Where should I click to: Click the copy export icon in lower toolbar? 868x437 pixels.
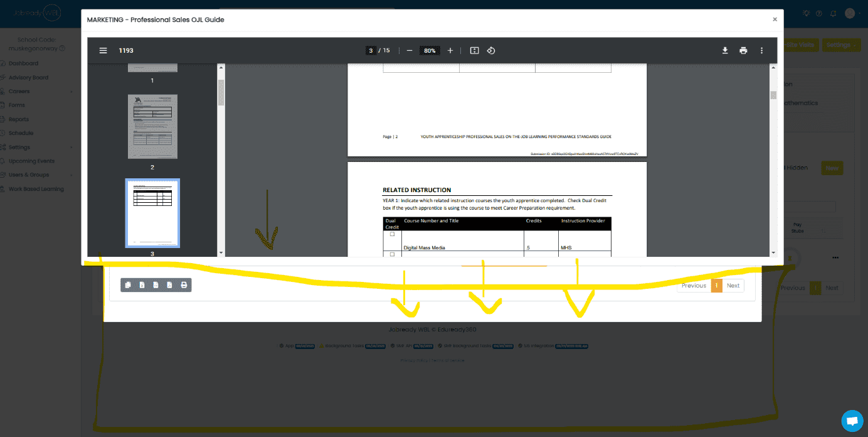tap(128, 285)
